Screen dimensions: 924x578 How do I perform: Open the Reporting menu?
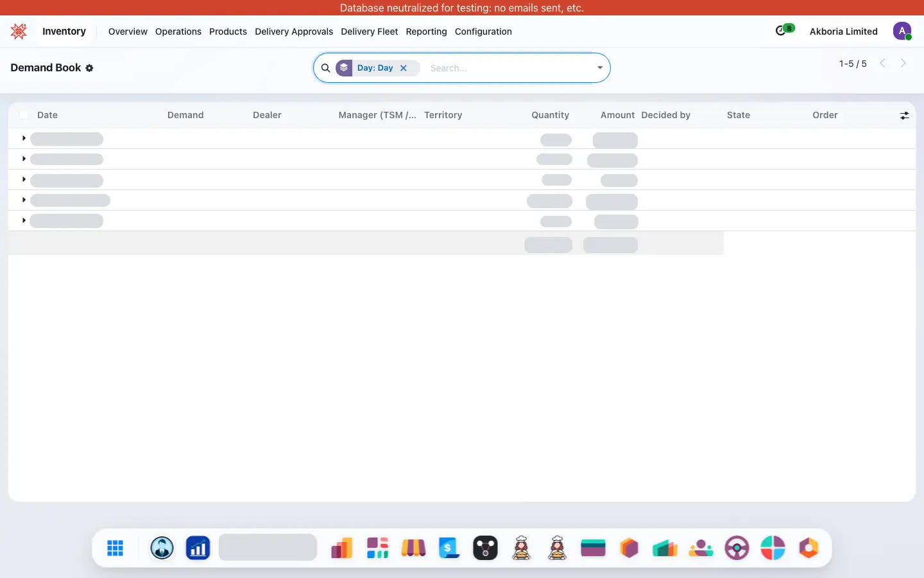tap(426, 31)
